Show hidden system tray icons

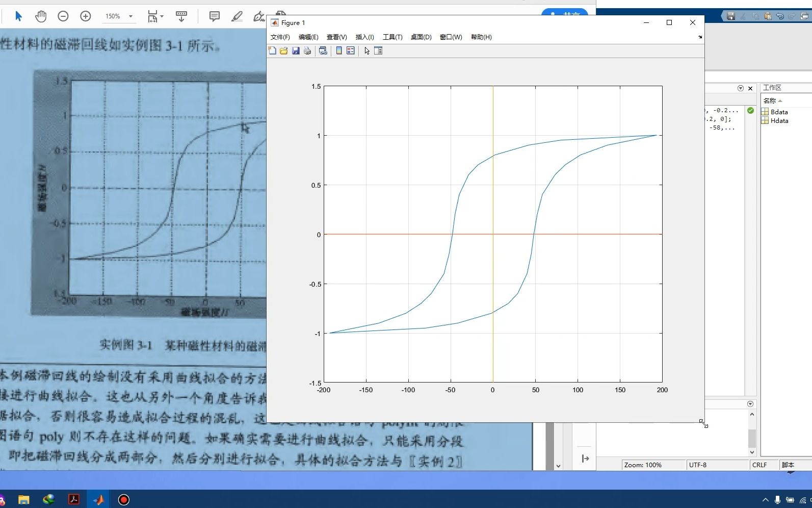click(x=765, y=500)
